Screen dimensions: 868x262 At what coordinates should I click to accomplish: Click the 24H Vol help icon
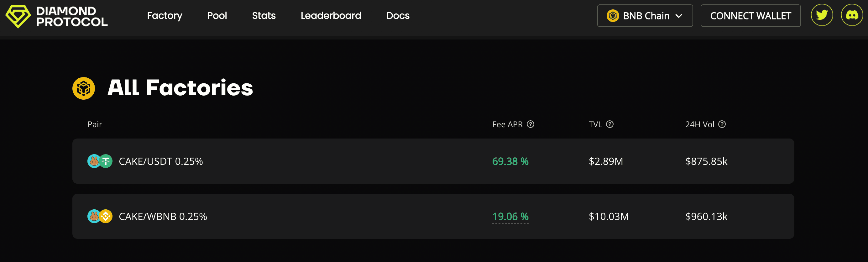point(722,124)
